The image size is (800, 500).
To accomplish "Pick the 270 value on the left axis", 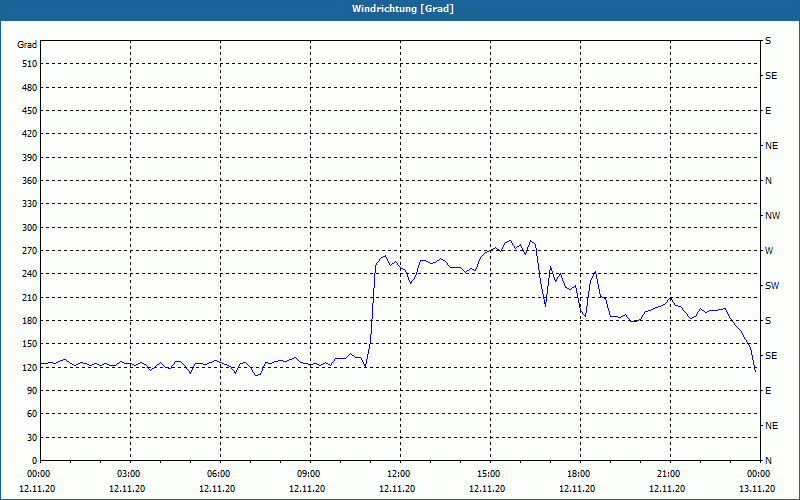I will [x=30, y=251].
